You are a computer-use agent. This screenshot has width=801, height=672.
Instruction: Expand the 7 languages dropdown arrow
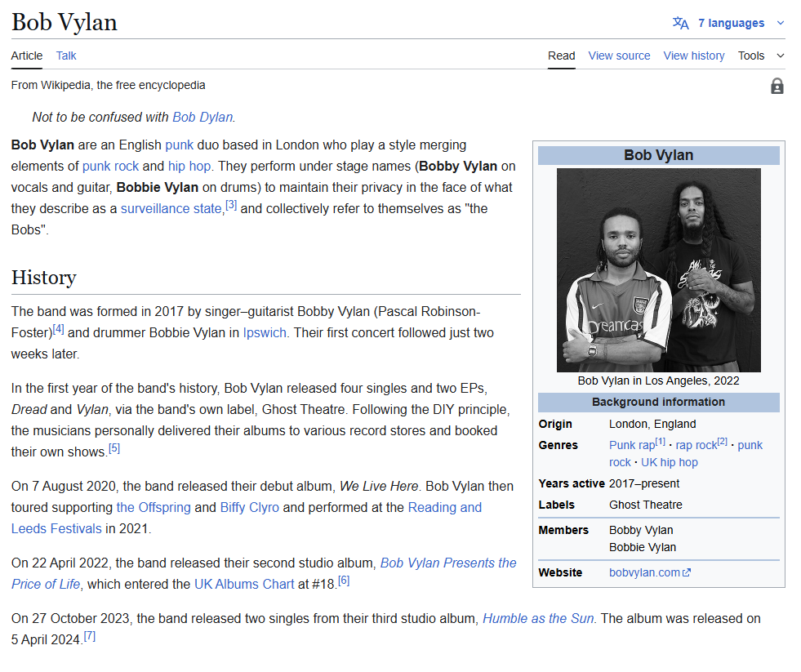tap(780, 23)
